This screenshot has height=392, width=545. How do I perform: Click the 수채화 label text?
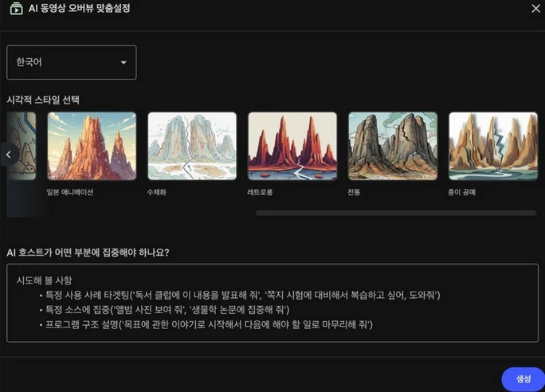[156, 192]
